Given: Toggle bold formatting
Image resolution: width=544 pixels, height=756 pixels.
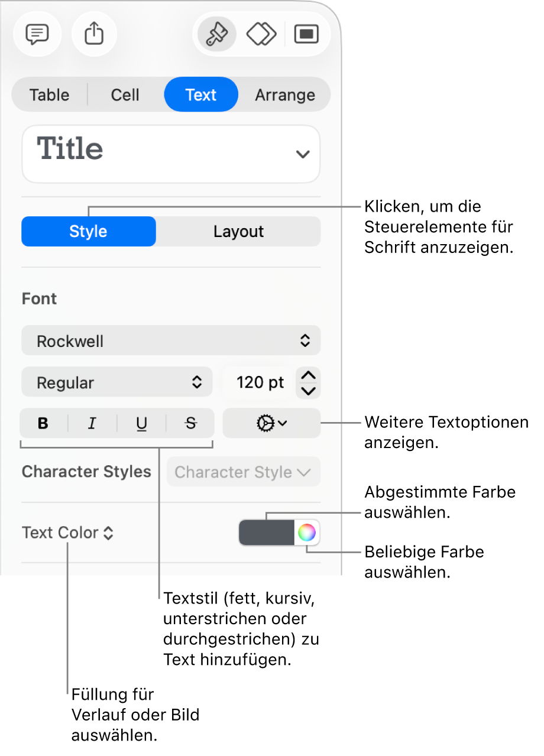Looking at the screenshot, I should [x=43, y=423].
